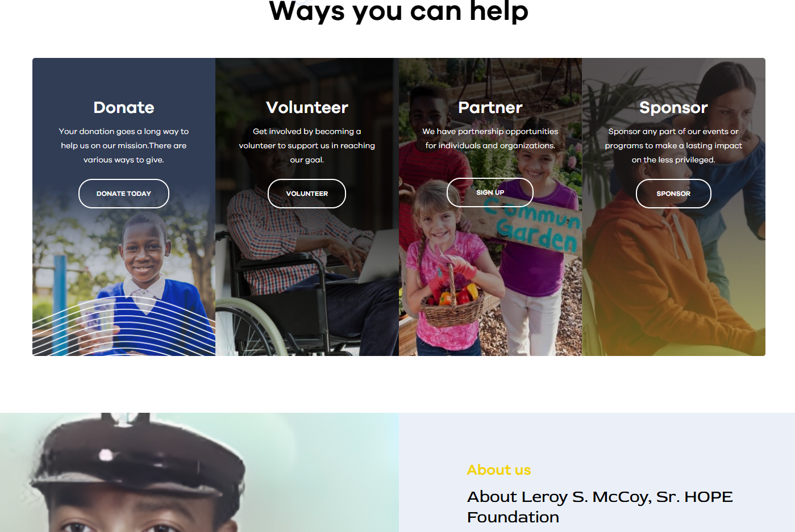Viewport: 795px width, 532px height.
Task: Select the Volunteer card heading
Action: point(307,107)
